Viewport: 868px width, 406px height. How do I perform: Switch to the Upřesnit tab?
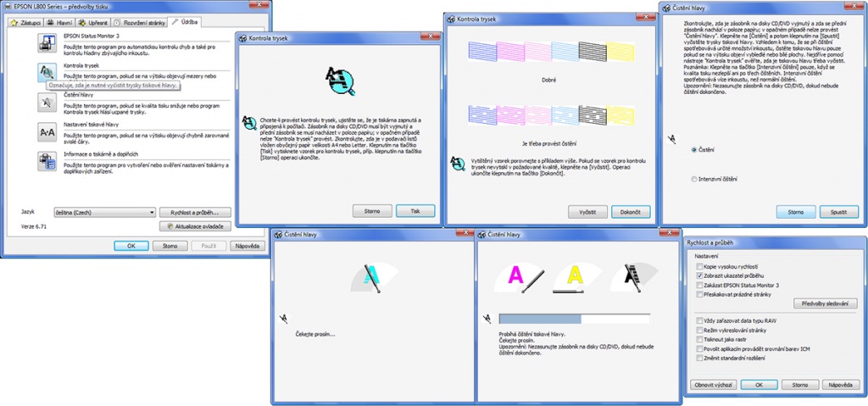[93, 23]
